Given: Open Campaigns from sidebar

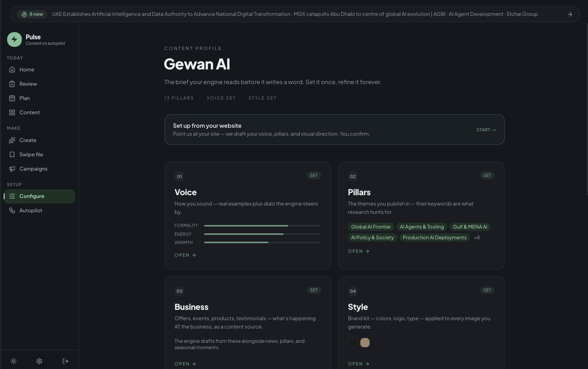Looking at the screenshot, I should pyautogui.click(x=39, y=169).
